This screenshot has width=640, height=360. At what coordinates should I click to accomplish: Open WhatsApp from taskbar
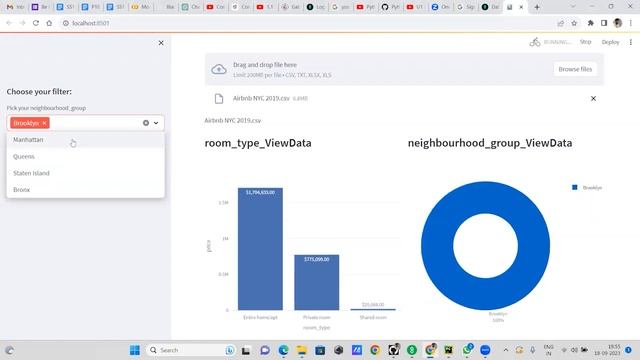click(467, 350)
